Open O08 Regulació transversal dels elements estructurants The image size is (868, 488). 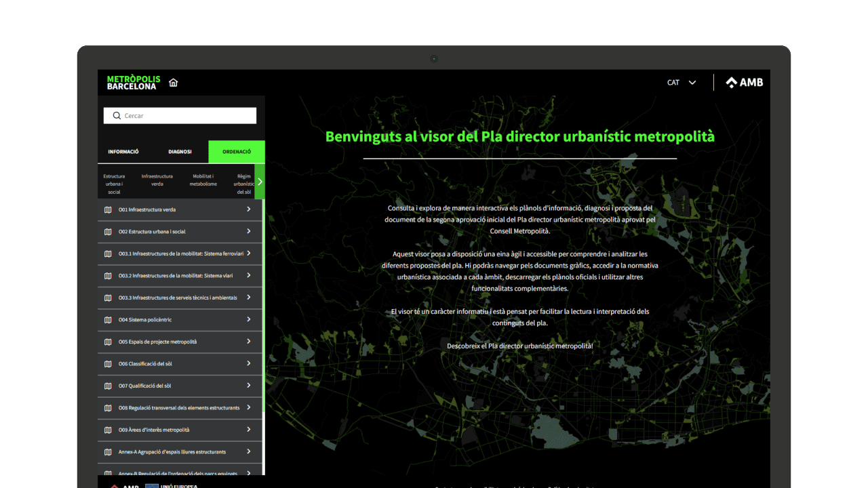coord(179,408)
